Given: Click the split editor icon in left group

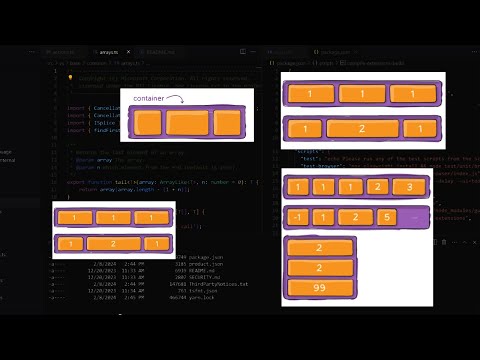Looking at the screenshot, I should pos(243,52).
